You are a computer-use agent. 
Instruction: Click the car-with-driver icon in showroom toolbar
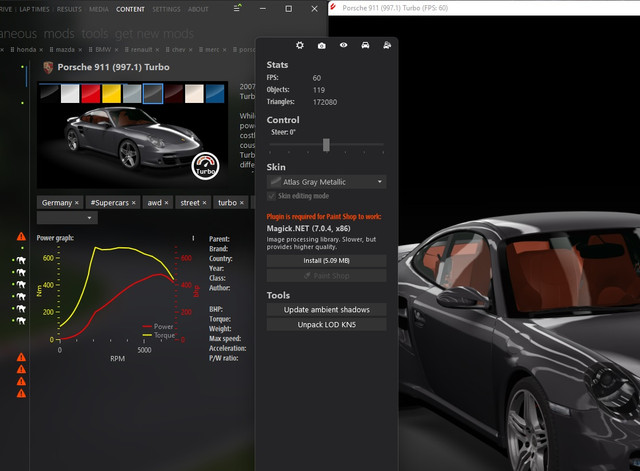coord(387,45)
